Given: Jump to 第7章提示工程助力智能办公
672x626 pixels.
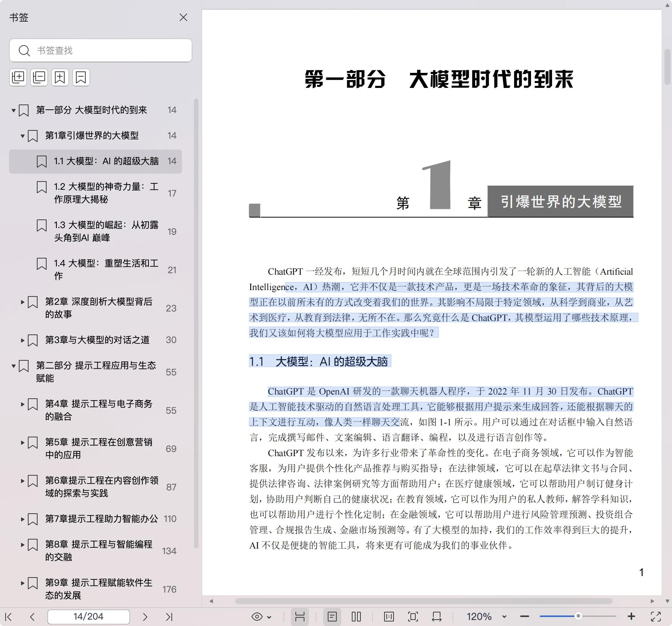Looking at the screenshot, I should click(101, 519).
